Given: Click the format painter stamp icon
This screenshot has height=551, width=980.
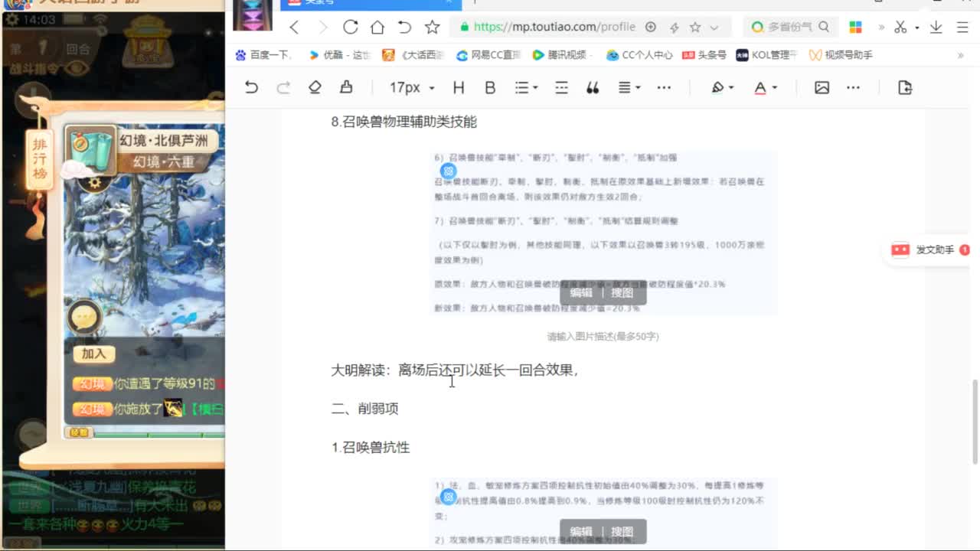Looking at the screenshot, I should 346,87.
